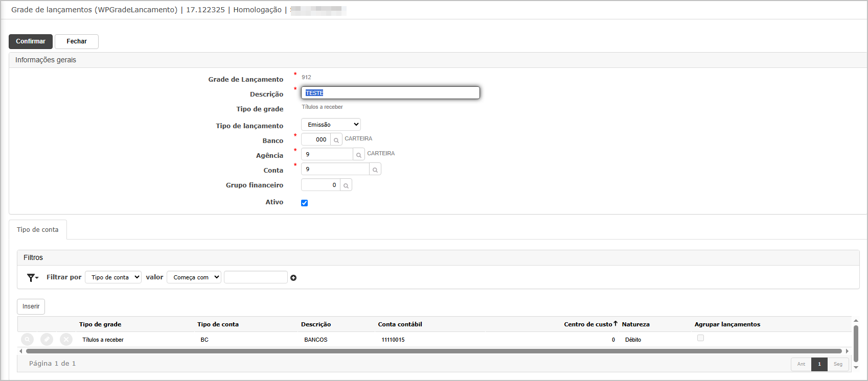Toggle Agrupar lançamentos checkbox in the row
Viewport: 868px width, 381px height.
point(700,338)
